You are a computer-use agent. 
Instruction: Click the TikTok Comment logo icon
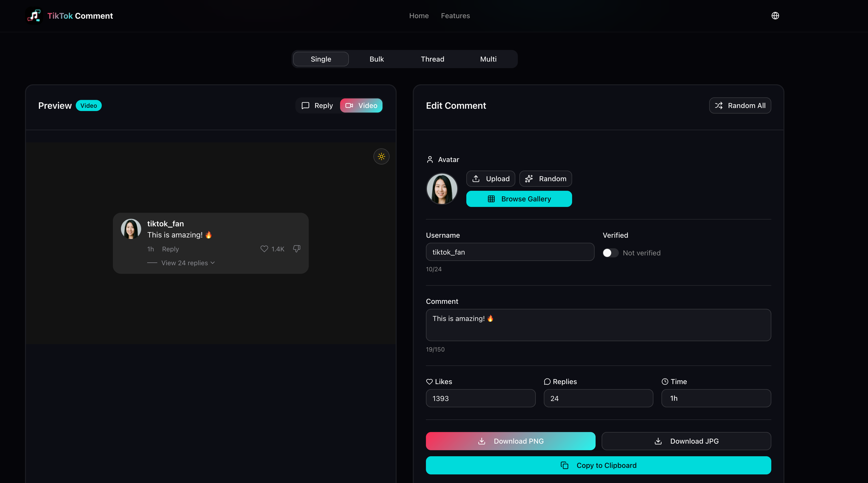pyautogui.click(x=34, y=16)
